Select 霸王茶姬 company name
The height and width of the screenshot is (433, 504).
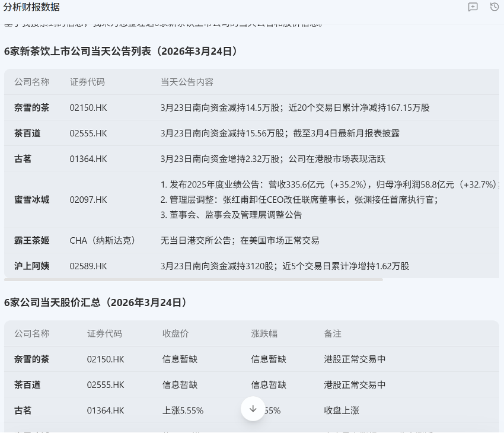32,240
